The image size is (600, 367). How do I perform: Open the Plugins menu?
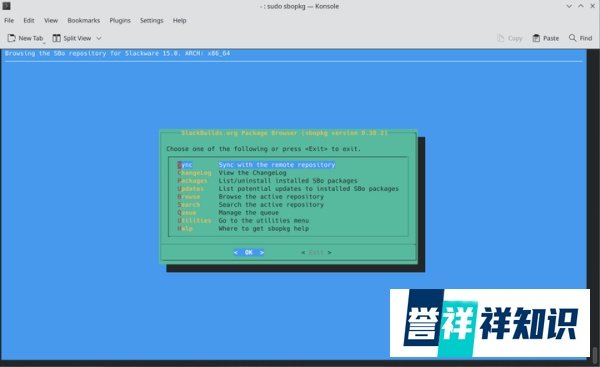pos(120,20)
